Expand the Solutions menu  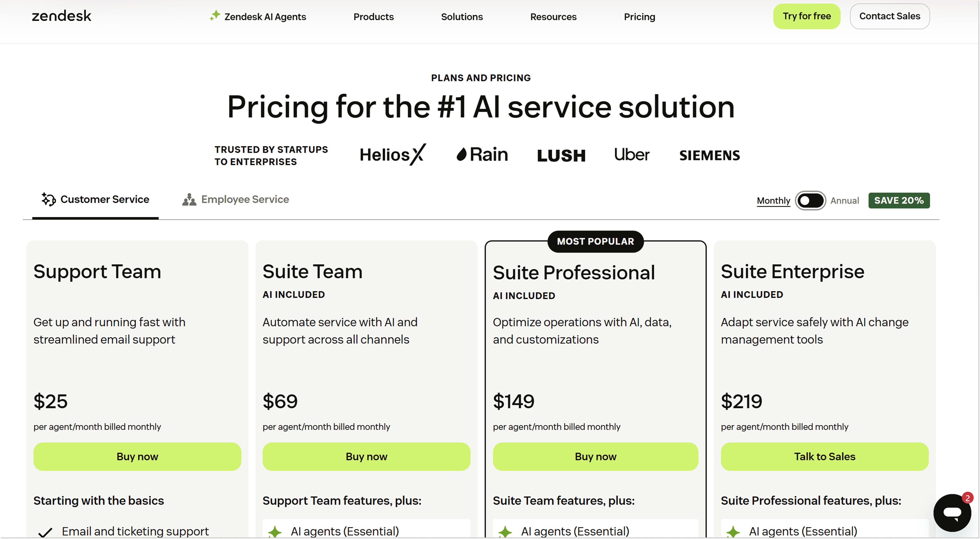(x=461, y=17)
